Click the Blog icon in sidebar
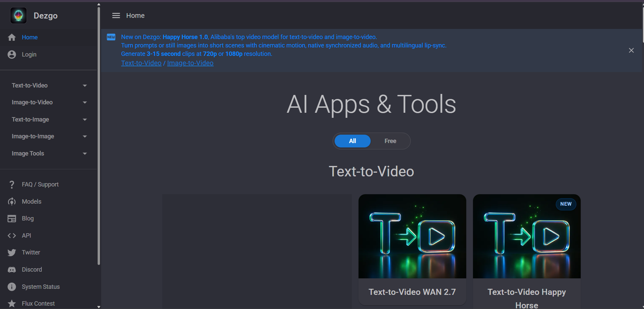This screenshot has height=309, width=644. [12, 218]
